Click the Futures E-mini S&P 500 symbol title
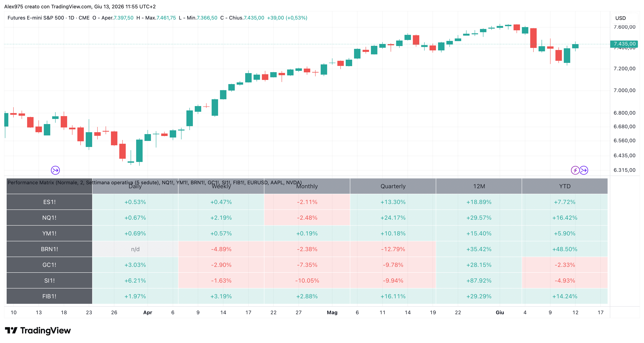Image resolution: width=644 pixels, height=343 pixels. [x=36, y=18]
